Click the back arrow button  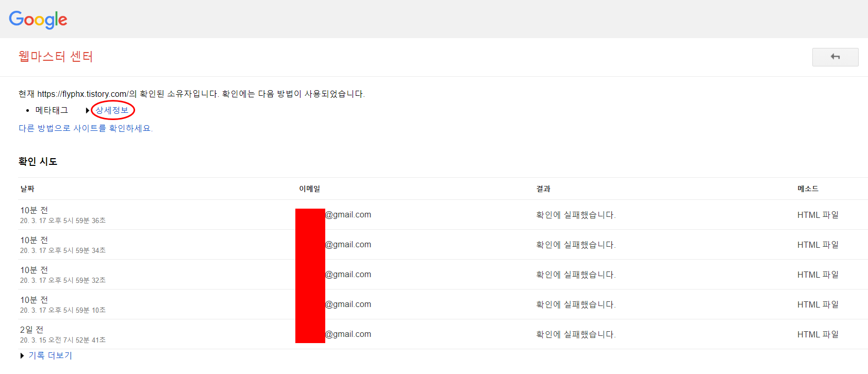click(x=835, y=57)
